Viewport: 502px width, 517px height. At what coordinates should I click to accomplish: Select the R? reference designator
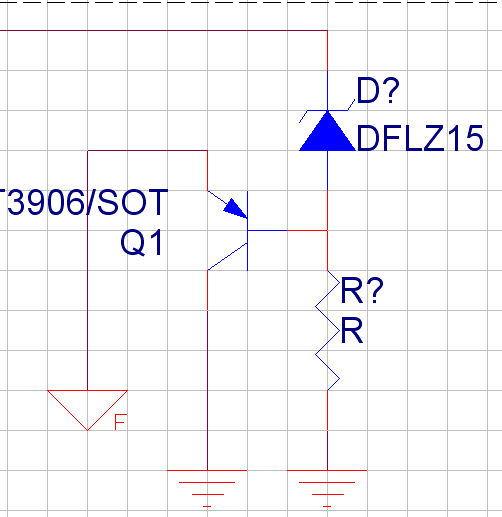point(362,291)
